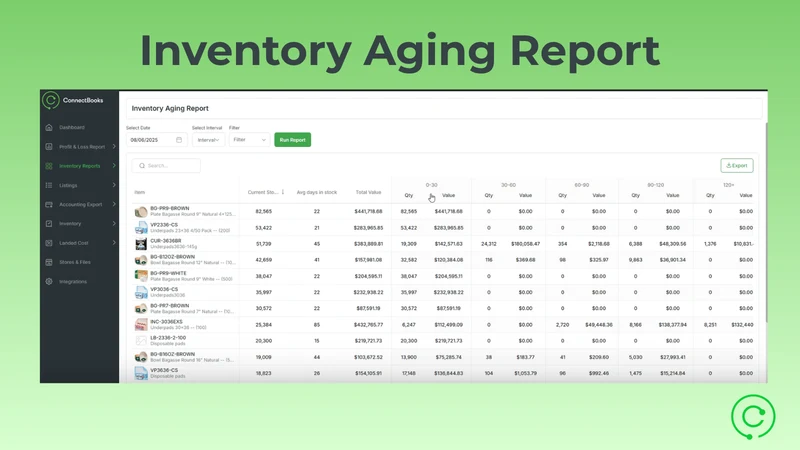Viewport: 800px width, 450px height.
Task: Expand Accounting Export chevron
Action: (114, 204)
